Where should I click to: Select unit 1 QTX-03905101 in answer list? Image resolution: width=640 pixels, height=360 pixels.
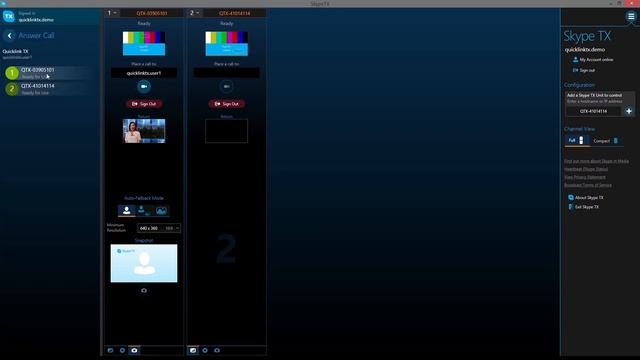[47, 73]
